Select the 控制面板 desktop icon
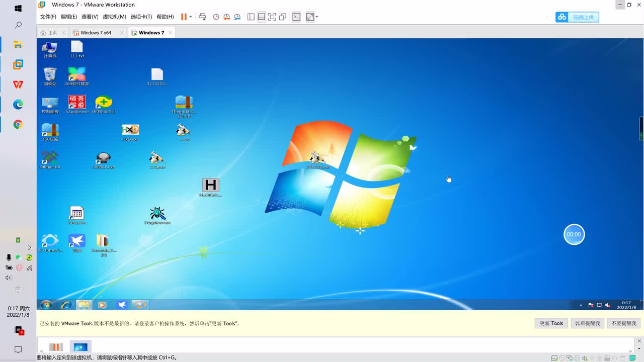 click(x=50, y=105)
